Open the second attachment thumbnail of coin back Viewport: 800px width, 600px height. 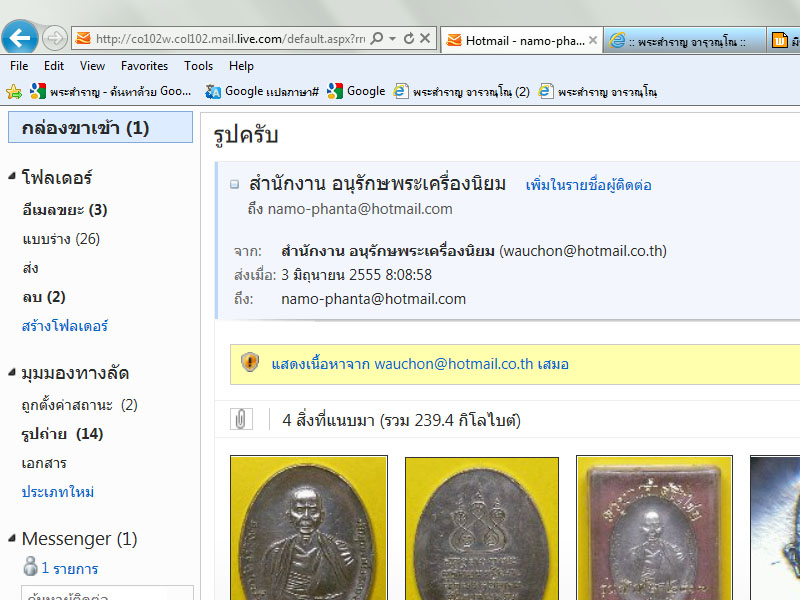coord(482,528)
